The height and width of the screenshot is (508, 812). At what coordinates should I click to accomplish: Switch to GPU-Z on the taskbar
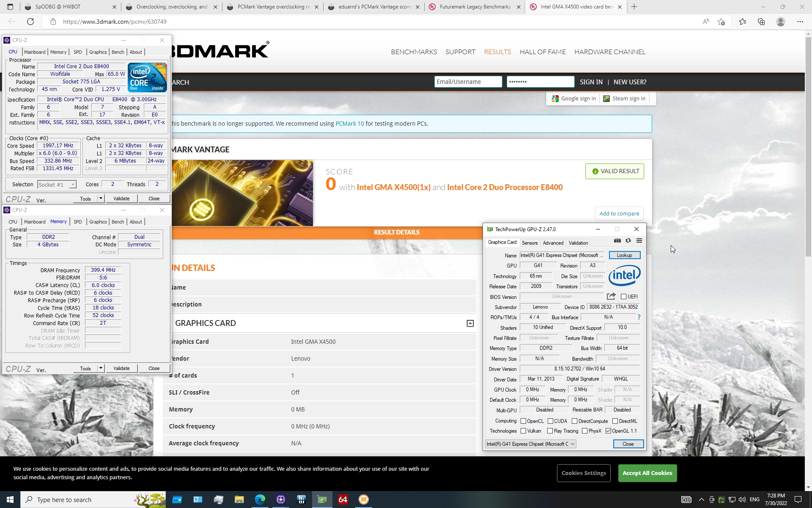(x=322, y=500)
